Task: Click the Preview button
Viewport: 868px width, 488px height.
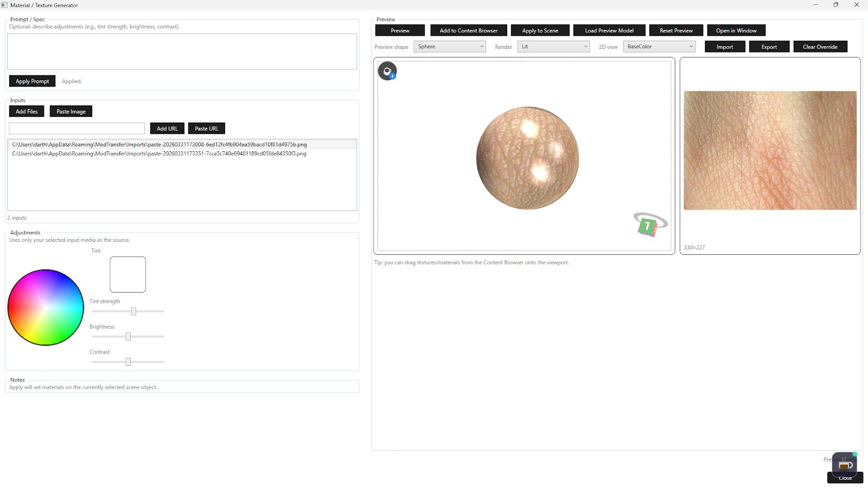Action: click(400, 30)
